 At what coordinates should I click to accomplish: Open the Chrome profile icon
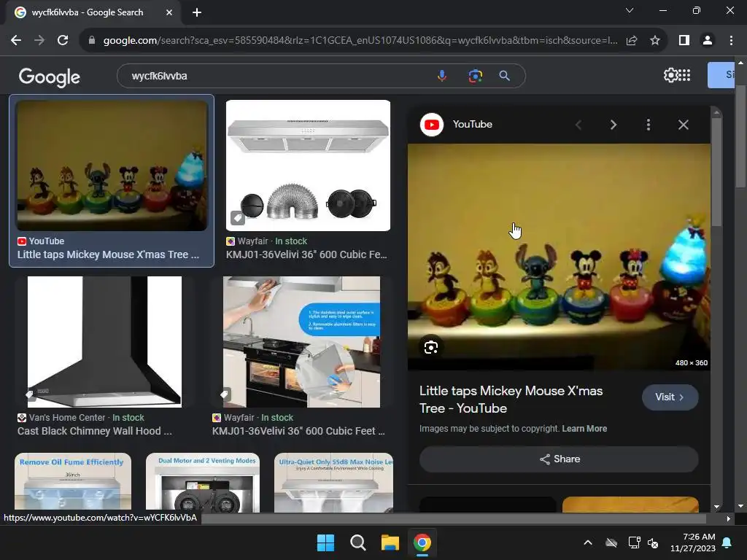click(x=708, y=41)
